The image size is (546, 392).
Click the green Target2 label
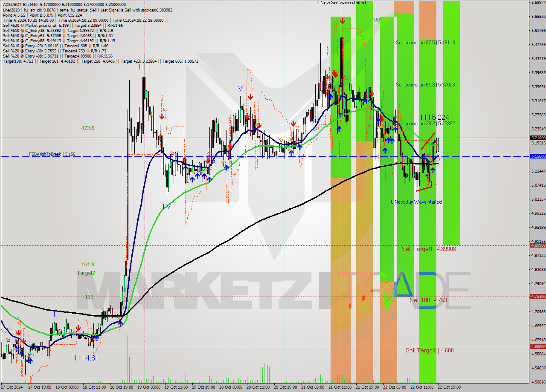[86, 273]
